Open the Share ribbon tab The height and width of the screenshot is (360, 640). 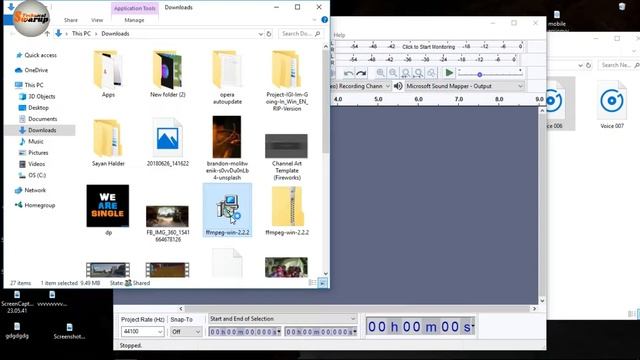coord(71,20)
